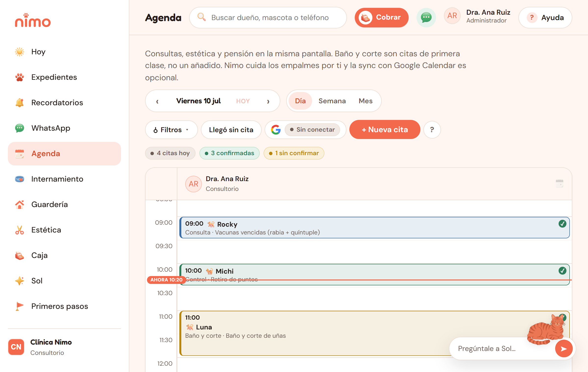The height and width of the screenshot is (372, 588).
Task: Switch to Día view
Action: click(300, 101)
